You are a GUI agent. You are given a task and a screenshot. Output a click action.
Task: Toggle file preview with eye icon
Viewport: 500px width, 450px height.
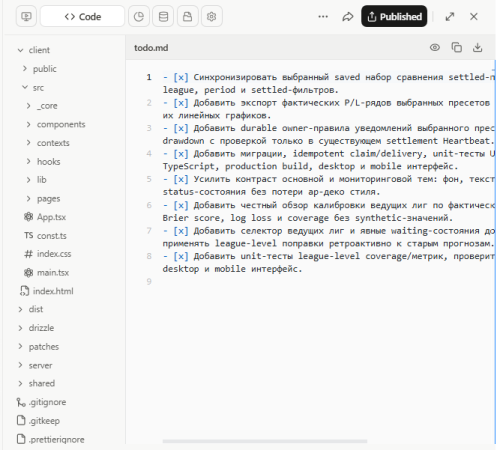pyautogui.click(x=435, y=47)
